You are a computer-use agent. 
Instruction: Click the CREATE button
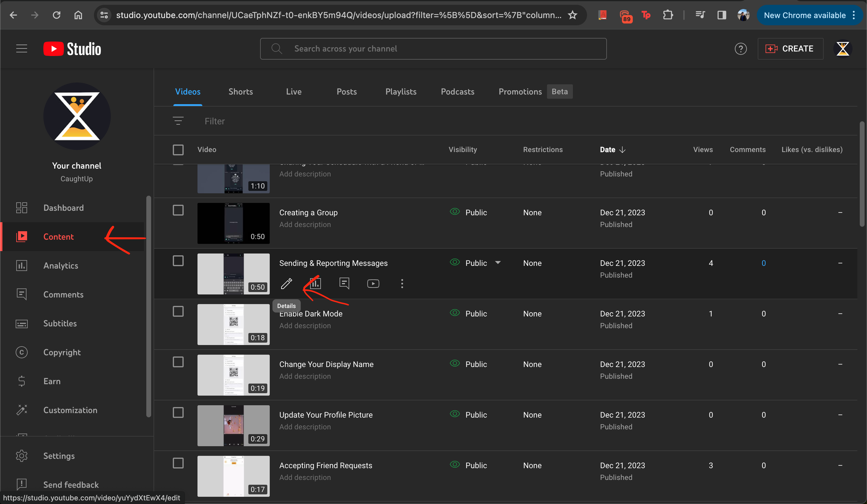coord(790,49)
